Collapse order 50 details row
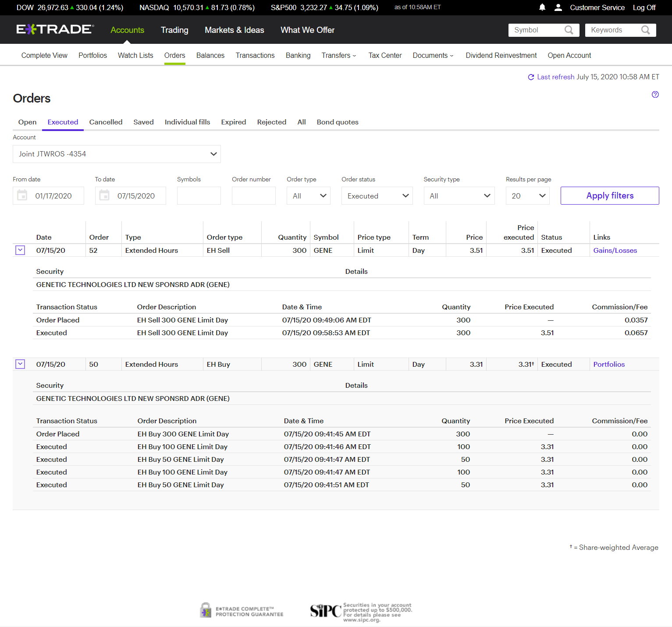The width and height of the screenshot is (672, 627). [x=20, y=364]
